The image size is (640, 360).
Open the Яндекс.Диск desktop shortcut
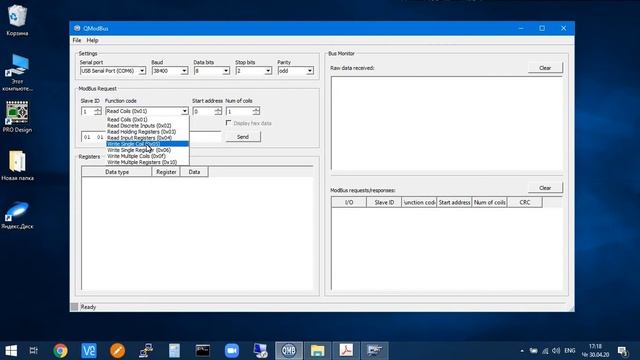pos(17,215)
